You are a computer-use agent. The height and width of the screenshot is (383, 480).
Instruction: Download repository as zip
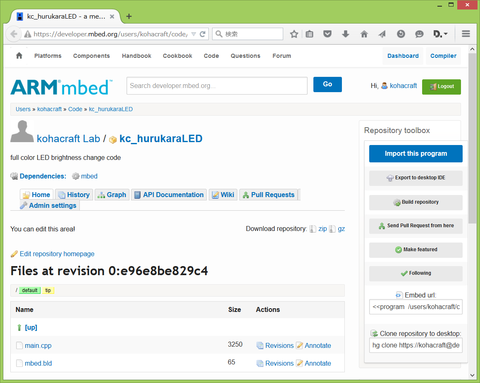coord(322,229)
